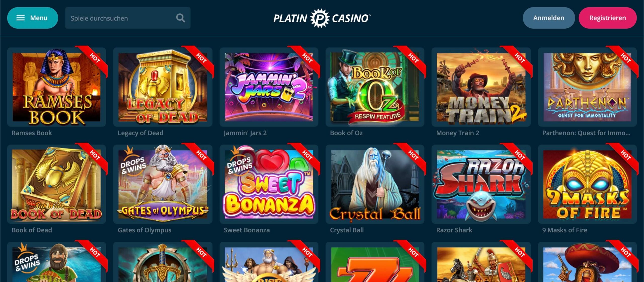Image resolution: width=644 pixels, height=282 pixels.
Task: Open the hamburger Menu button
Action: tap(32, 18)
